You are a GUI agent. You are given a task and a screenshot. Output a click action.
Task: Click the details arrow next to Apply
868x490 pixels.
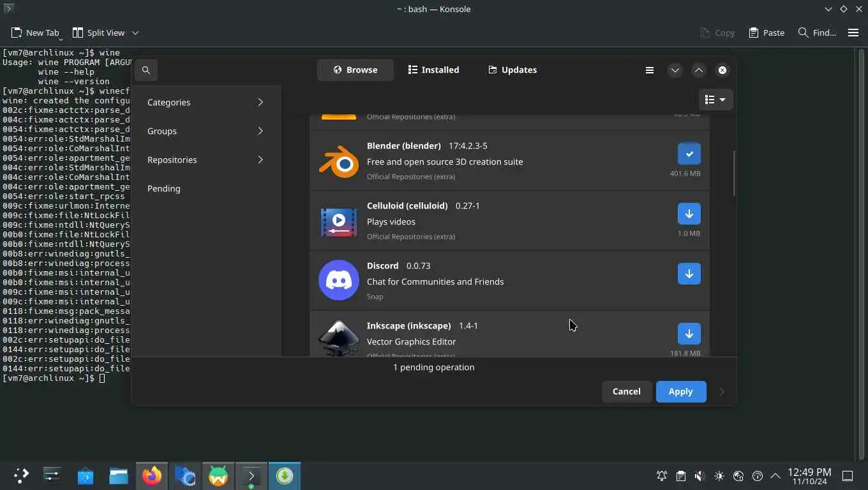click(x=722, y=392)
